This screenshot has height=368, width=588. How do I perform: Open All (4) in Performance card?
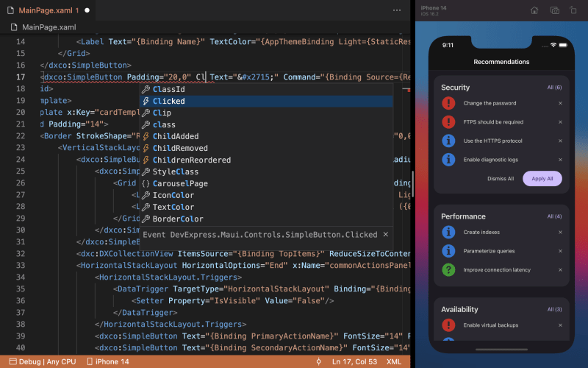(554, 216)
